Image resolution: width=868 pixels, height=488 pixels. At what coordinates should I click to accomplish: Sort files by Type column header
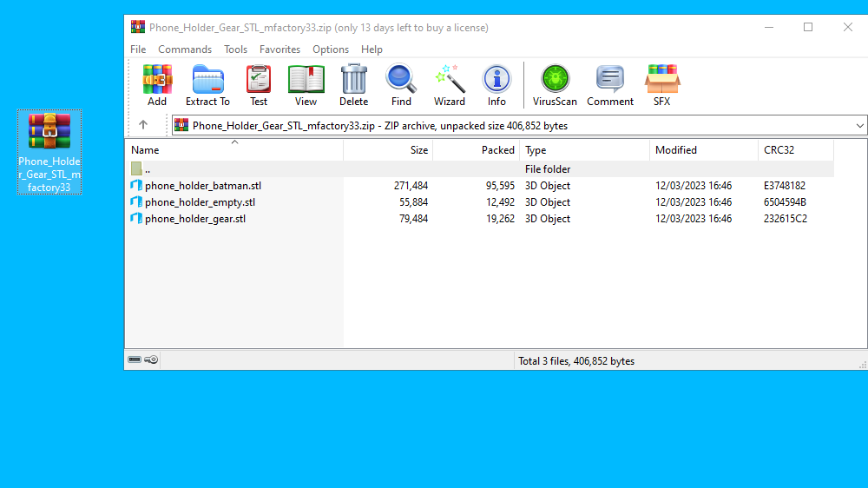coord(584,150)
